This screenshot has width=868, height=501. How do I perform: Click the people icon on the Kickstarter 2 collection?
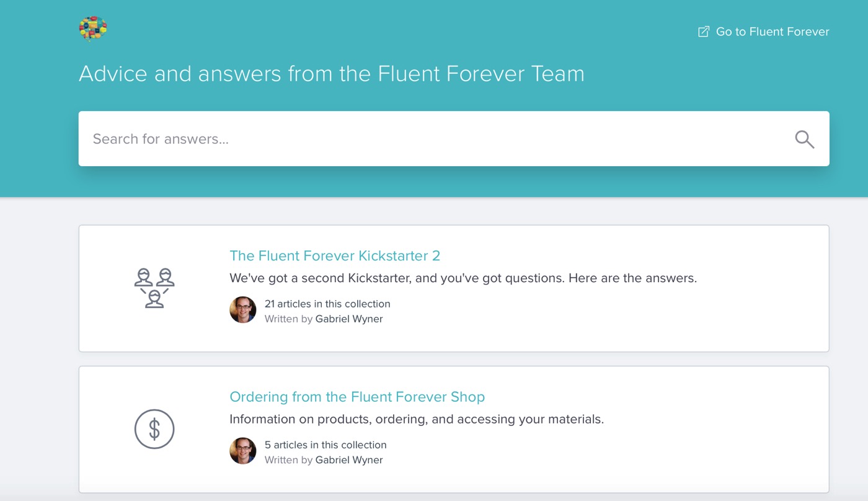point(154,287)
